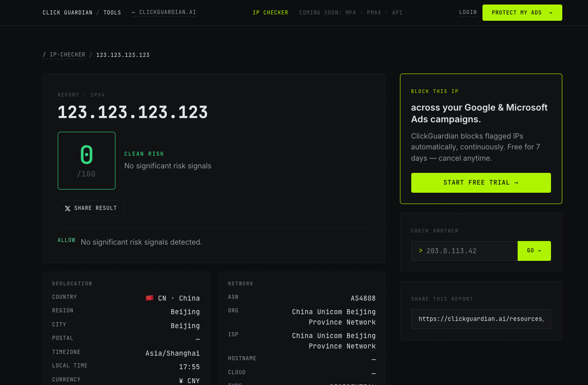Screen dimensions: 588x385
Task: Click the Share Result button
Action: point(91,209)
